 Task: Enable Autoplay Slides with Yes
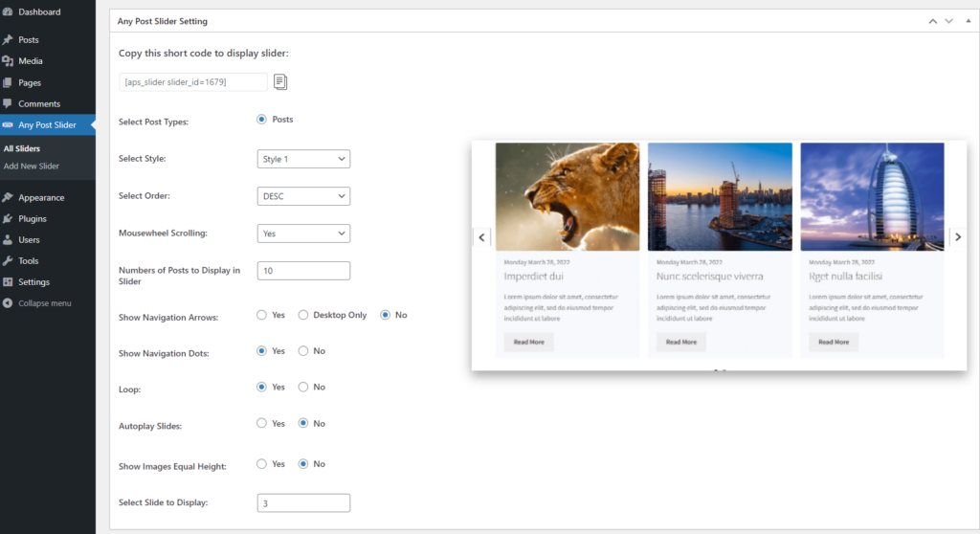pos(262,423)
